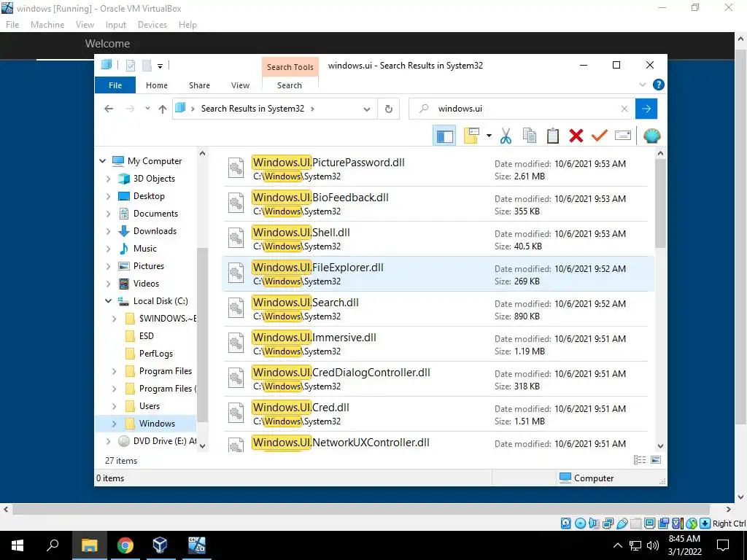Select Windows.UI.BioFeedback.dll result
The height and width of the screenshot is (560, 747).
[438, 204]
